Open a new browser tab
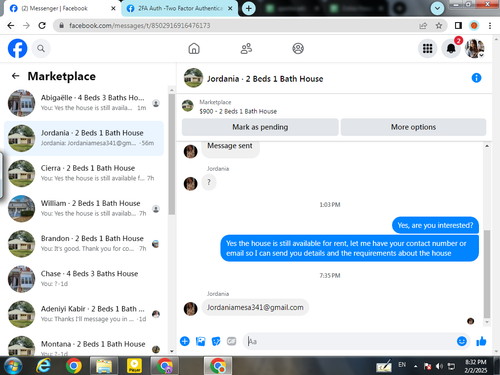The image size is (500, 375). pos(249,8)
